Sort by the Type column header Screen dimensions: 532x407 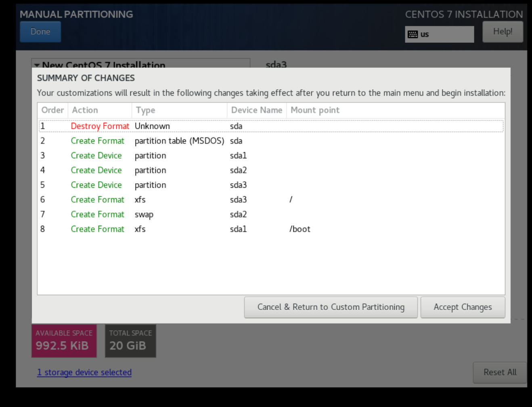coord(179,110)
